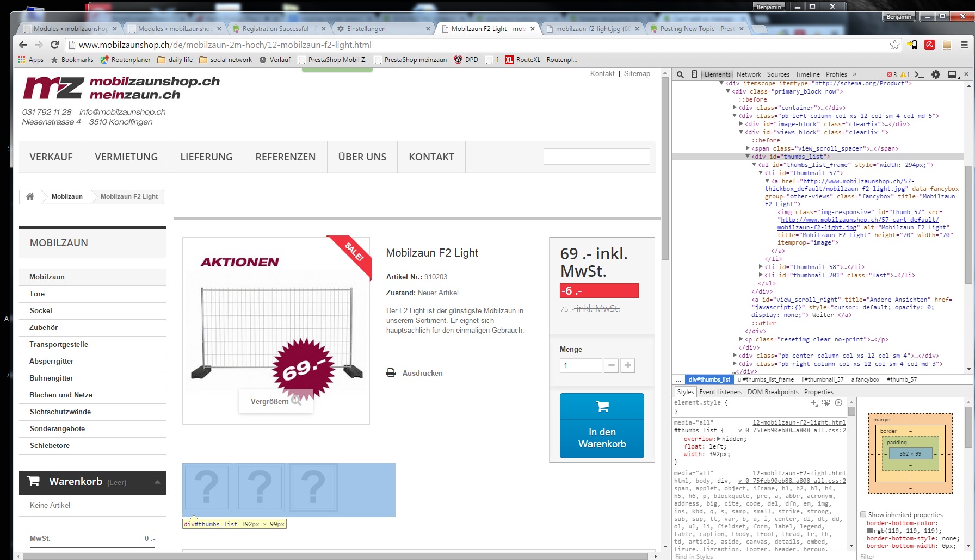
Task: Switch to the Network panel in DevTools
Action: 749,74
